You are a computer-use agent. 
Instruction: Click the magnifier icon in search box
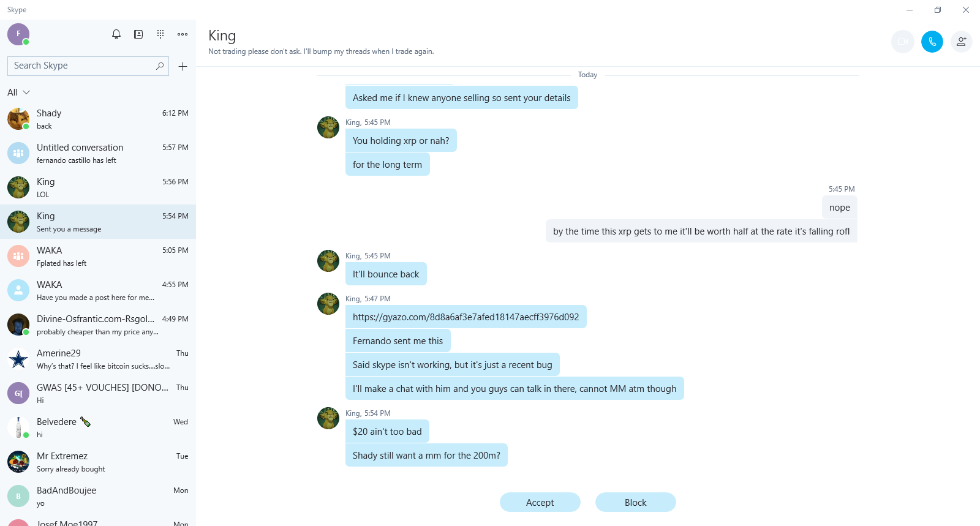(x=160, y=66)
